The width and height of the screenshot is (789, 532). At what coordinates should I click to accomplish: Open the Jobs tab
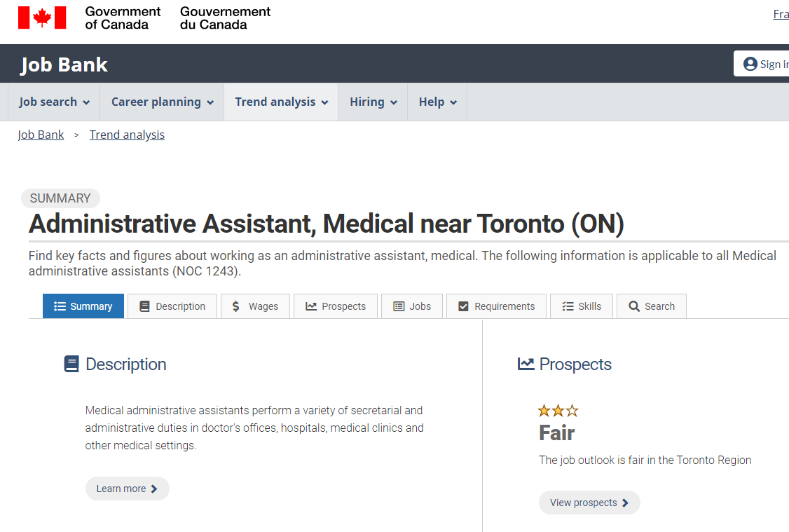tap(412, 306)
